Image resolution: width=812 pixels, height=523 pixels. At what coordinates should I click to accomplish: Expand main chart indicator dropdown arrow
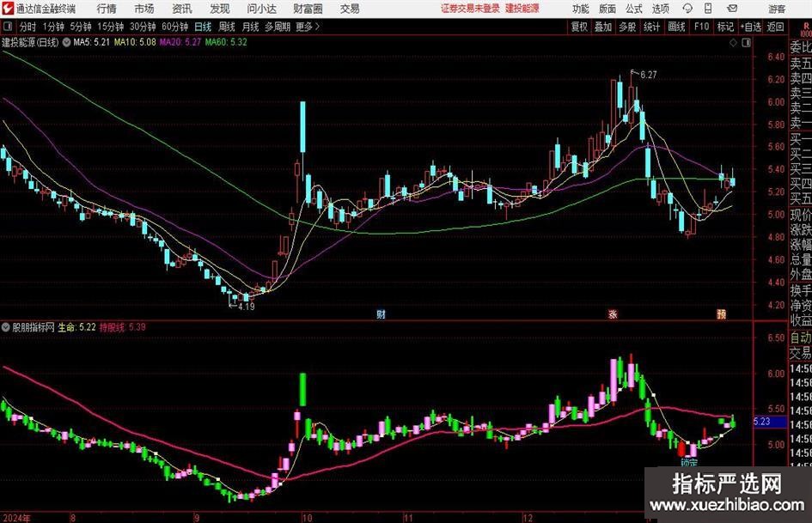(66, 42)
